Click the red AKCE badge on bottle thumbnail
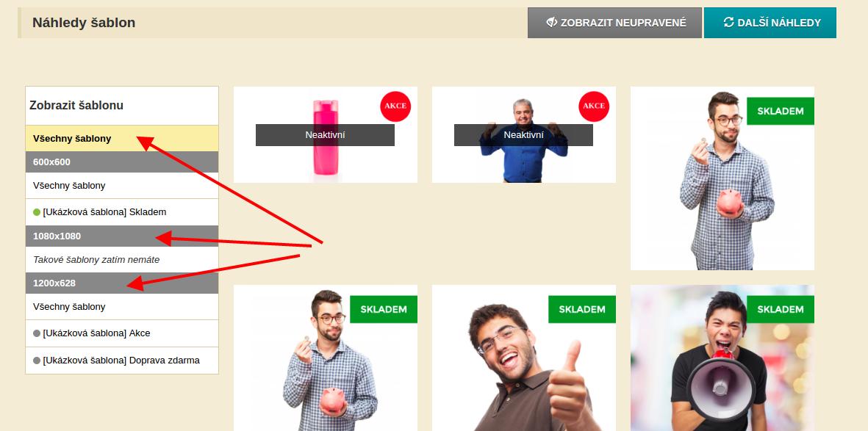The height and width of the screenshot is (431, 868). coord(395,106)
